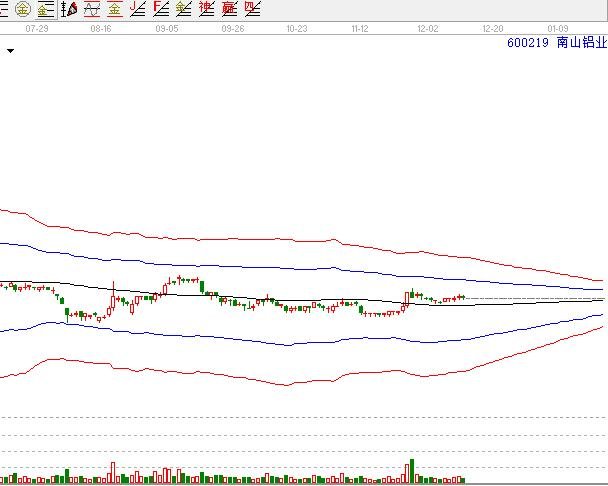The width and height of the screenshot is (608, 486).
Task: Click the 赢 fan-lines toolbar icon
Action: tap(230, 9)
